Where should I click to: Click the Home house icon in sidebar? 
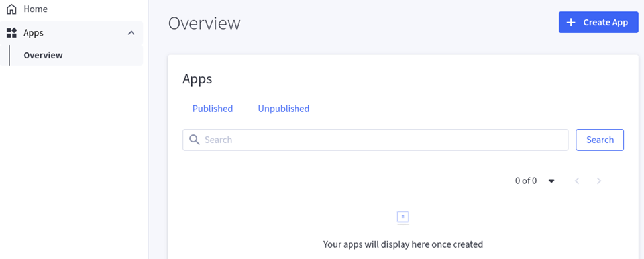tap(12, 9)
